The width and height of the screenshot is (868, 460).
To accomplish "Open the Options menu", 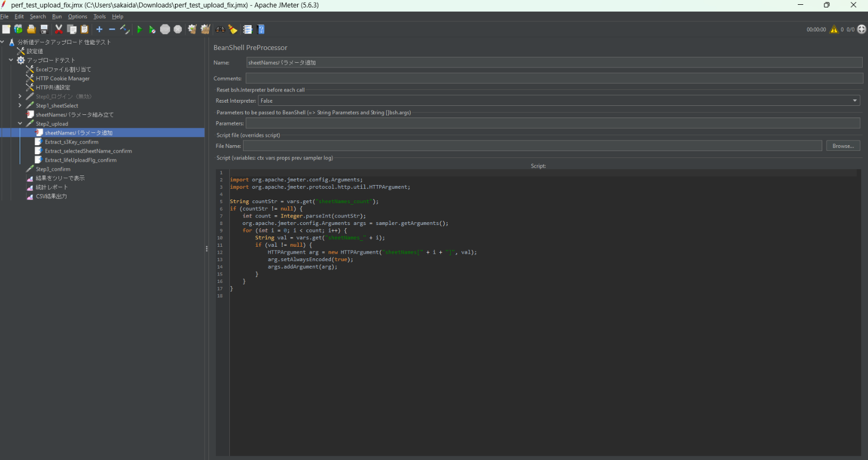I will (x=77, y=16).
